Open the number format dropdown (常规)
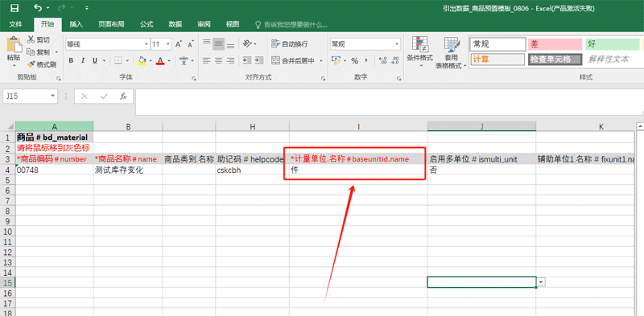 397,44
